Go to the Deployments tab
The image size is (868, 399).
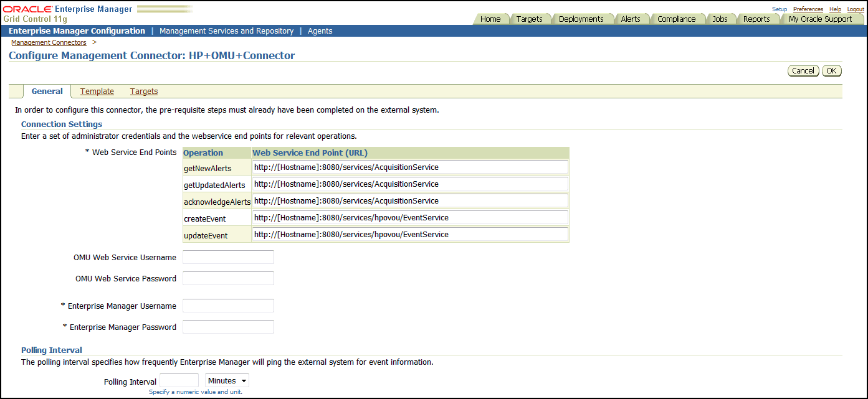(x=581, y=19)
